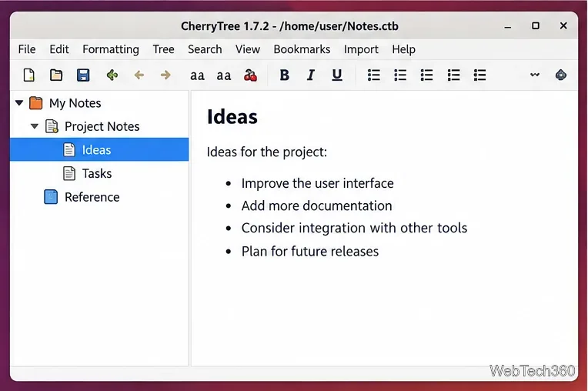This screenshot has width=588, height=391.
Task: Click the fourth list icon in the toolbar
Action: click(x=453, y=75)
